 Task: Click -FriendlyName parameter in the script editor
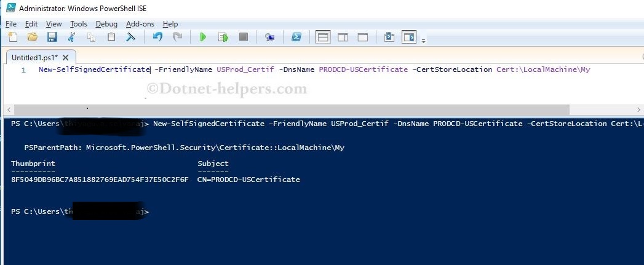pos(183,69)
